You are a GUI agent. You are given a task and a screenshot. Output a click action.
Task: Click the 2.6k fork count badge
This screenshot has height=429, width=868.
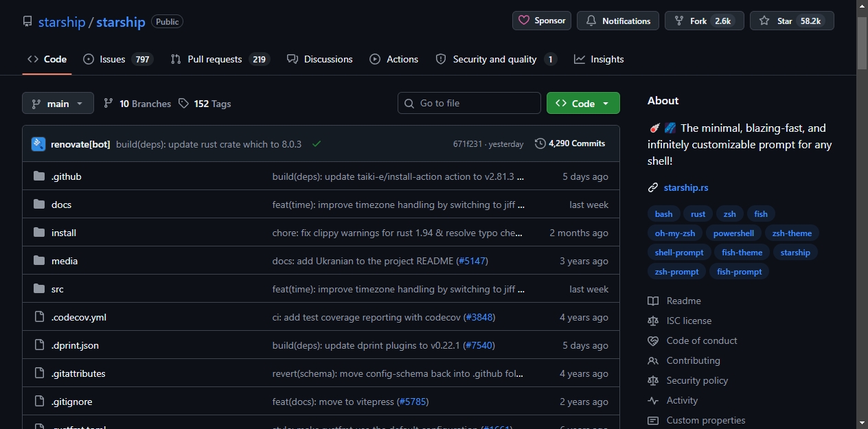[x=722, y=21]
